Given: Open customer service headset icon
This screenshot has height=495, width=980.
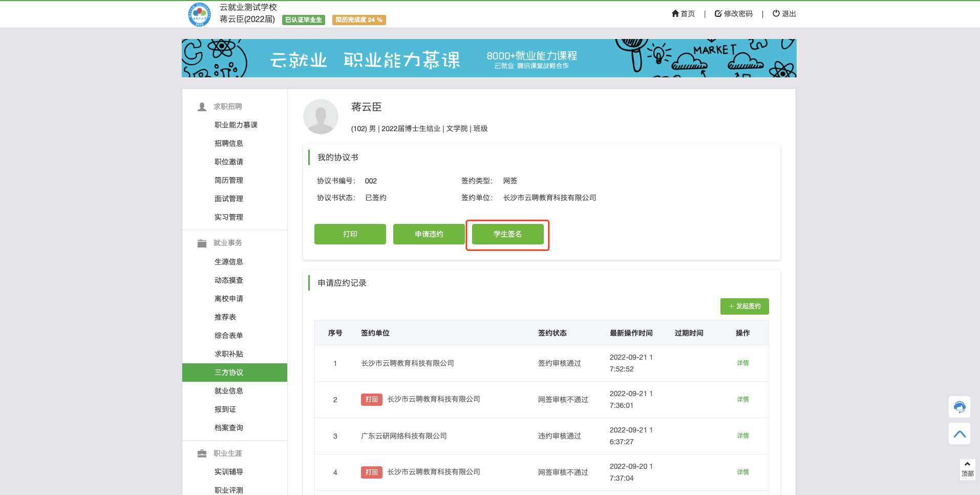Looking at the screenshot, I should click(959, 407).
